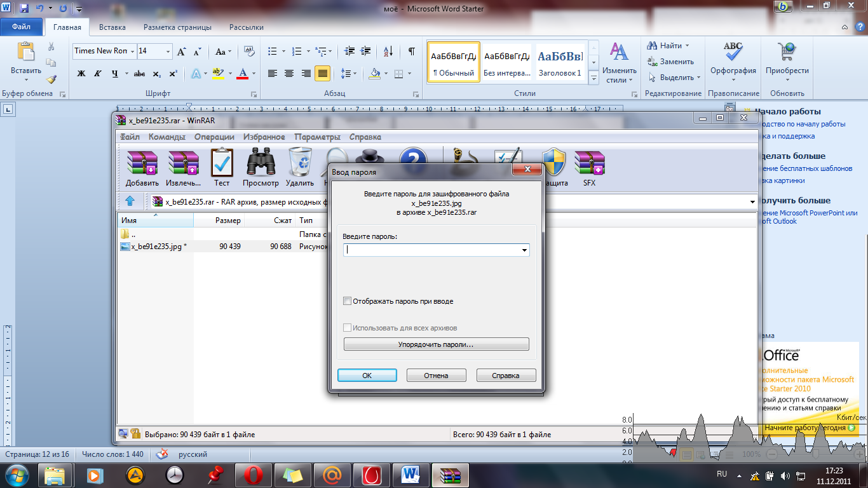The height and width of the screenshot is (488, 868).
Task: Apply Superscript formatting in Word
Action: pyautogui.click(x=173, y=74)
